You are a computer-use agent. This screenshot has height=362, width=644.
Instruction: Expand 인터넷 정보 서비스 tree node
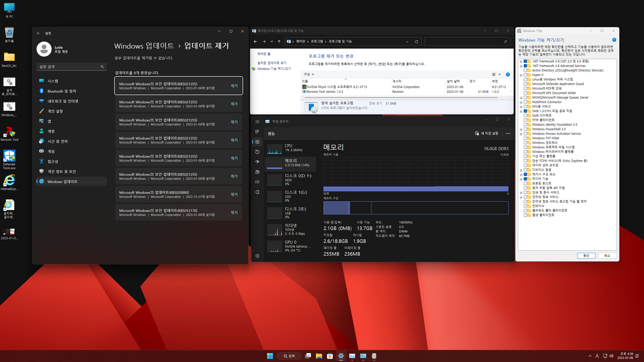coord(521,197)
